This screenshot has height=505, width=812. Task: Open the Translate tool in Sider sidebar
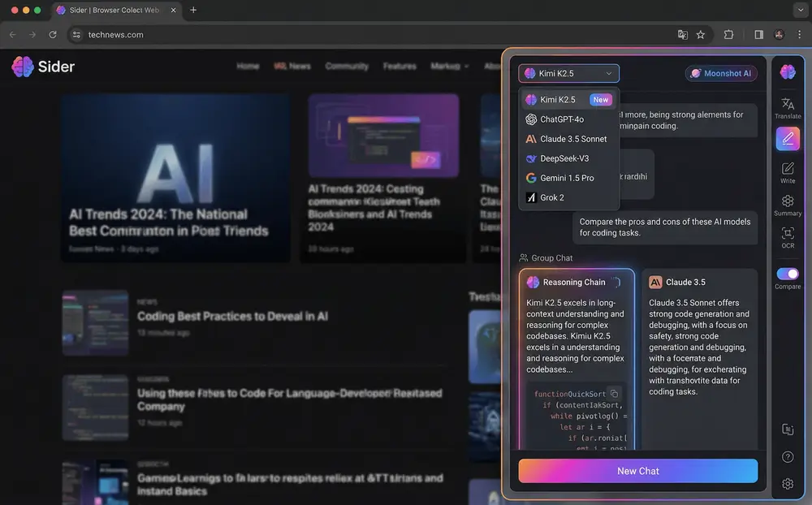point(788,108)
